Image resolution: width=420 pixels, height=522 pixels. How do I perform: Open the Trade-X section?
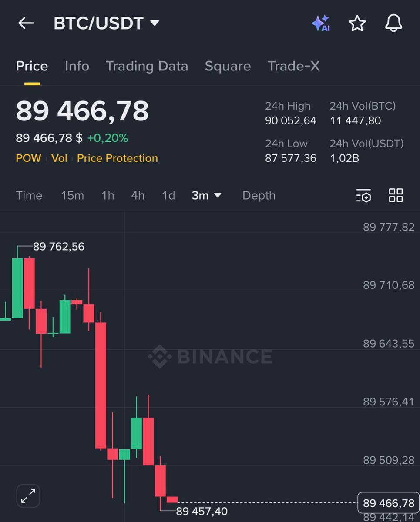(293, 66)
